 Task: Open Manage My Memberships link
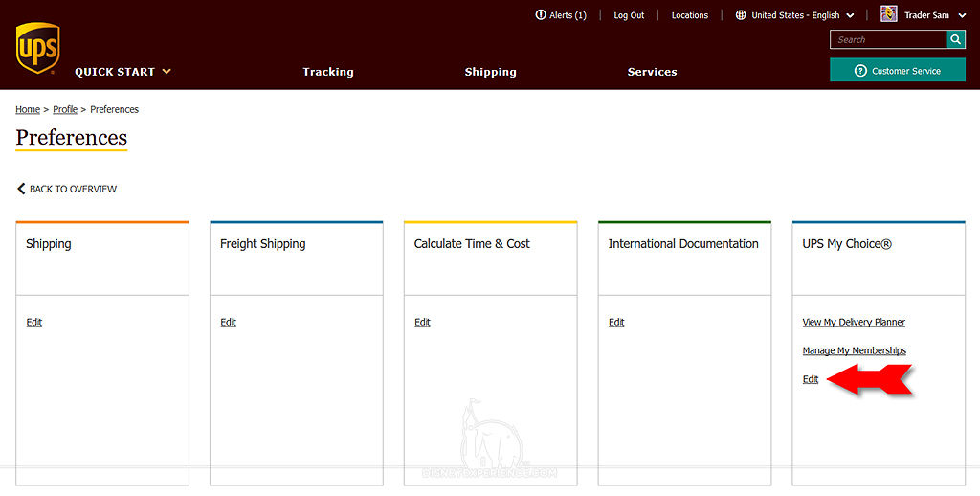(855, 350)
